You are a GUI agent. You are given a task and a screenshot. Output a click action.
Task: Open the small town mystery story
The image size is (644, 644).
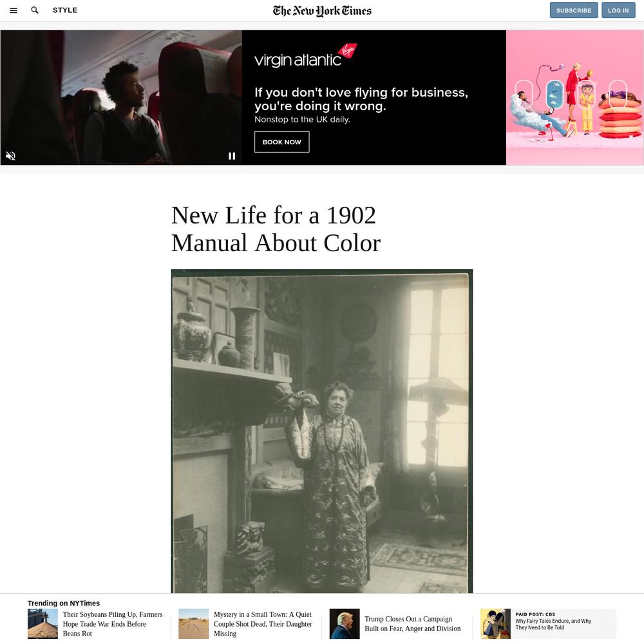pyautogui.click(x=263, y=624)
